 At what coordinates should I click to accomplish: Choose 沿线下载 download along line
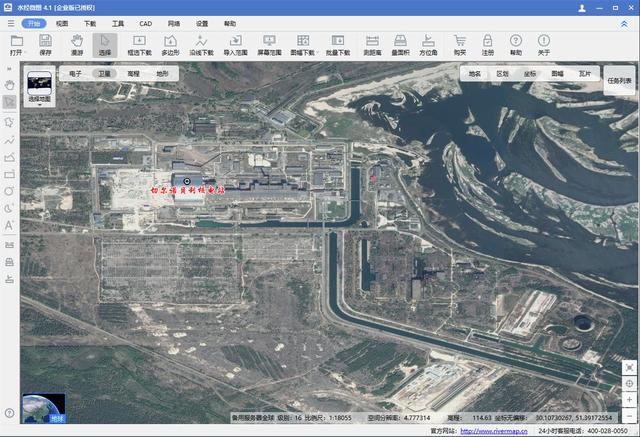201,45
